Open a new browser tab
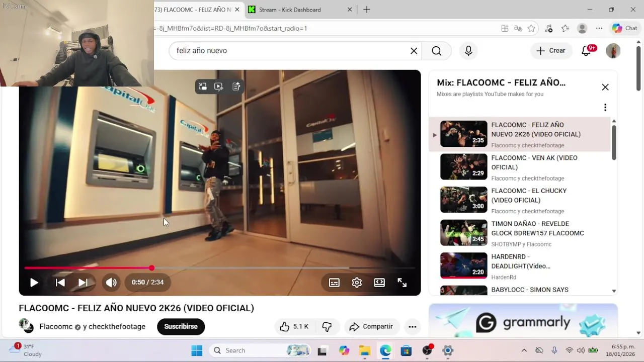Image resolution: width=644 pixels, height=362 pixels. point(367,10)
